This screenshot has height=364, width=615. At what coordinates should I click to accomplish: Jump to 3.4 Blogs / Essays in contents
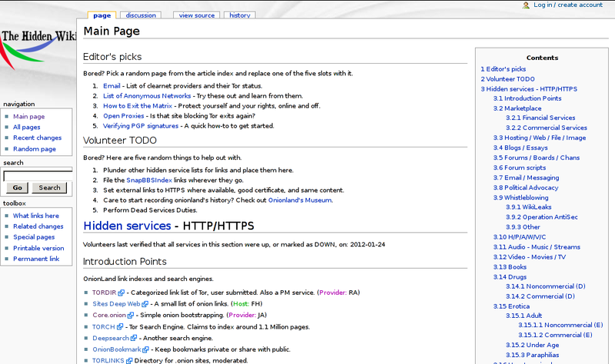[x=520, y=147]
